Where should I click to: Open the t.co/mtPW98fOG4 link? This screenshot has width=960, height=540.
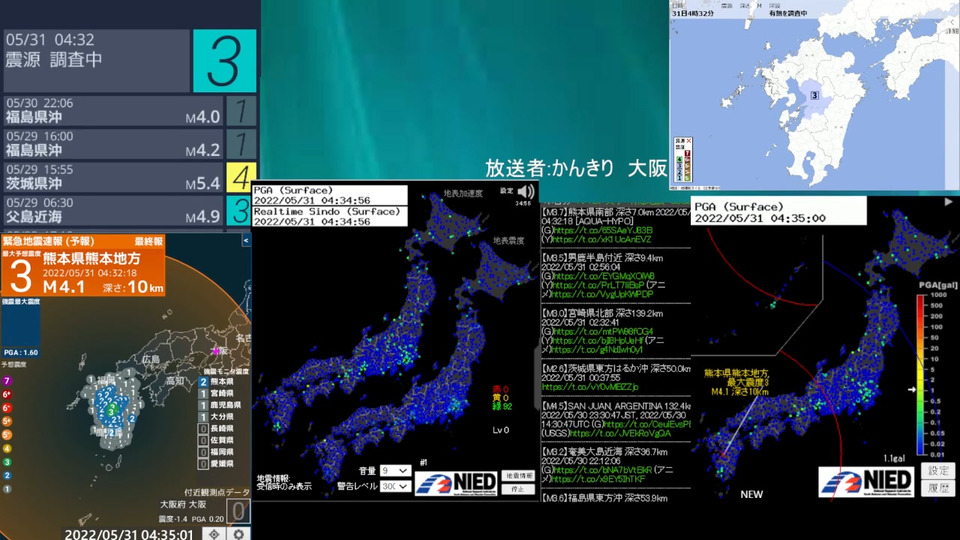coord(603,331)
